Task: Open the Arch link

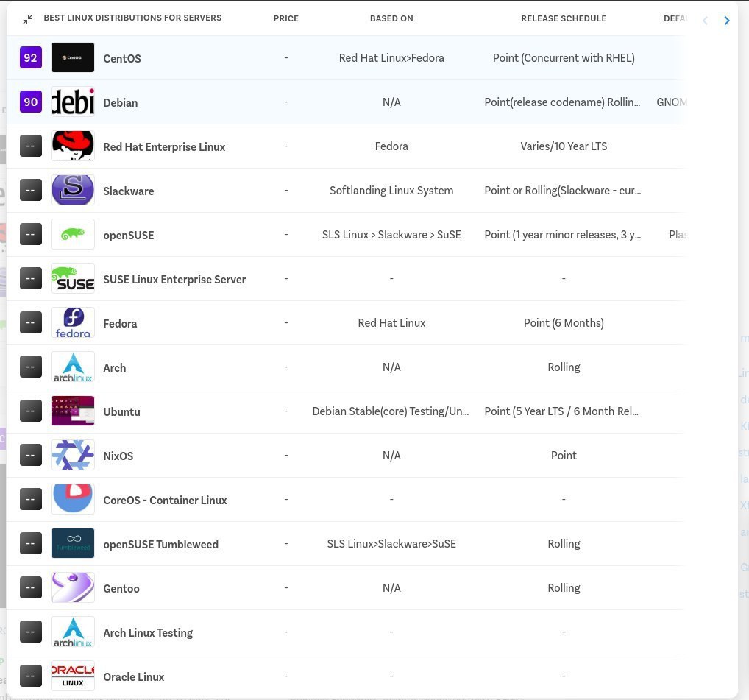Action: pos(115,368)
